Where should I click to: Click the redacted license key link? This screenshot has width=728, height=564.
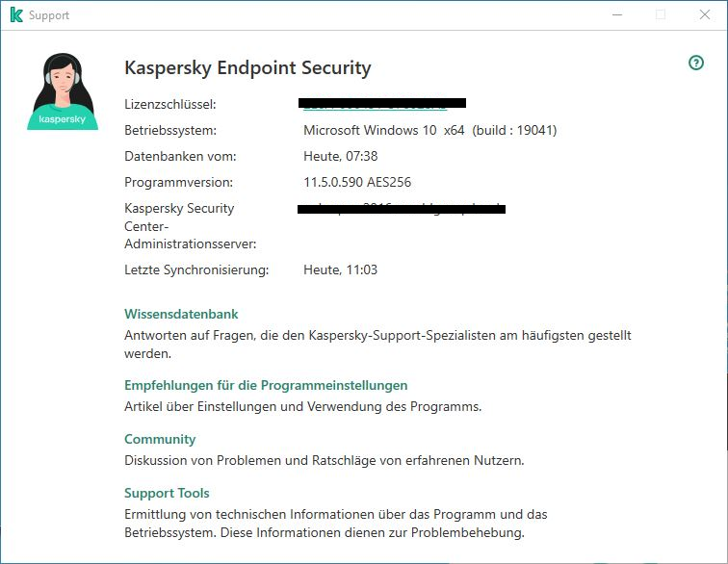point(383,103)
